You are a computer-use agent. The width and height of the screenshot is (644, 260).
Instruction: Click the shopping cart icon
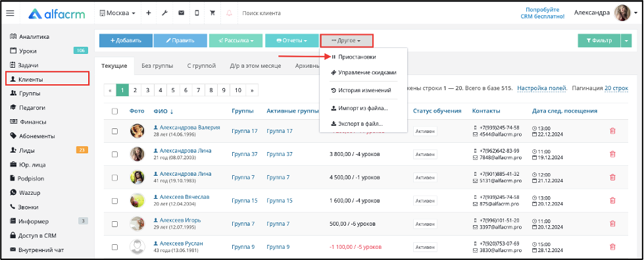pos(212,13)
